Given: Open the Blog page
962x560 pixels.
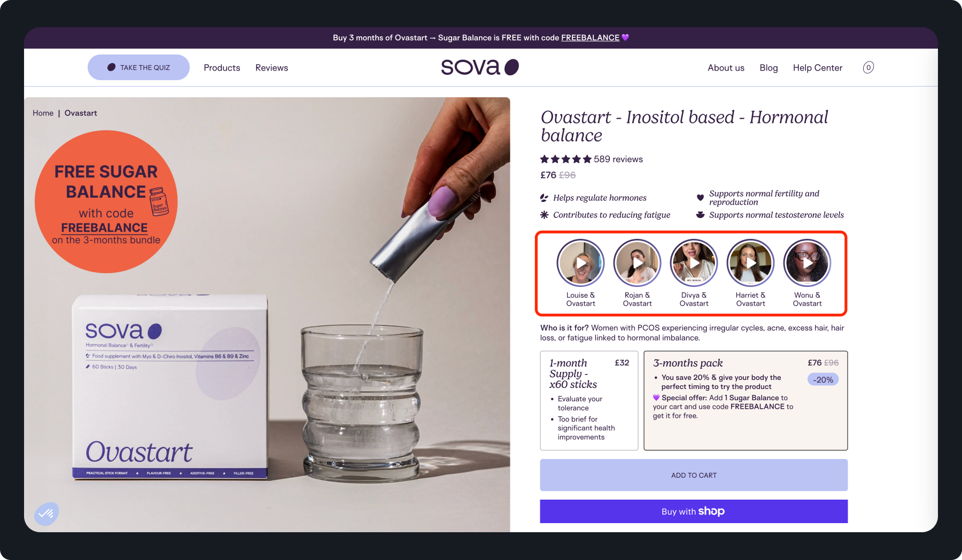Looking at the screenshot, I should 769,68.
